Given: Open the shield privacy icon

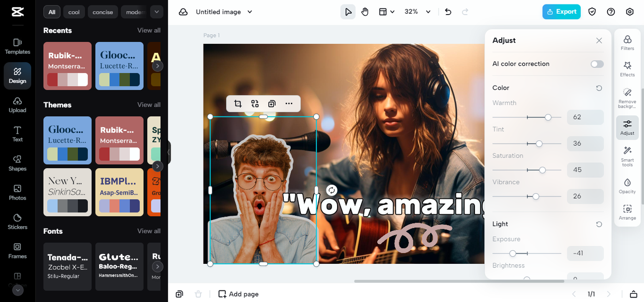Looking at the screenshot, I should 592,12.
